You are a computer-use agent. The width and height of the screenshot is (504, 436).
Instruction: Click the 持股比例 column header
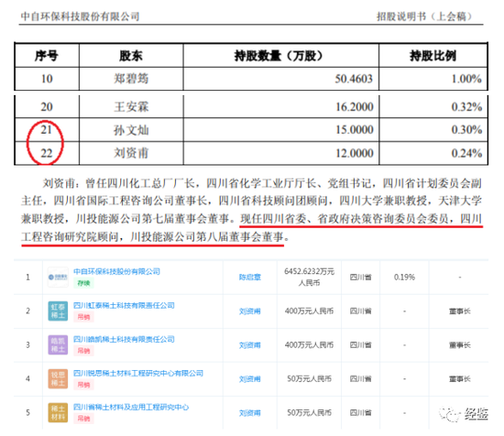(433, 56)
